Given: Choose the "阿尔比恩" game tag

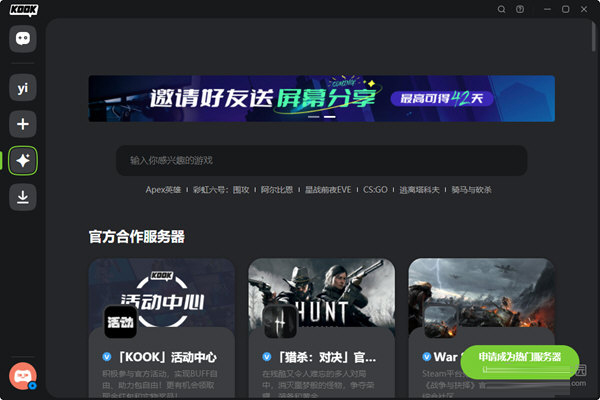Looking at the screenshot, I should 278,189.
